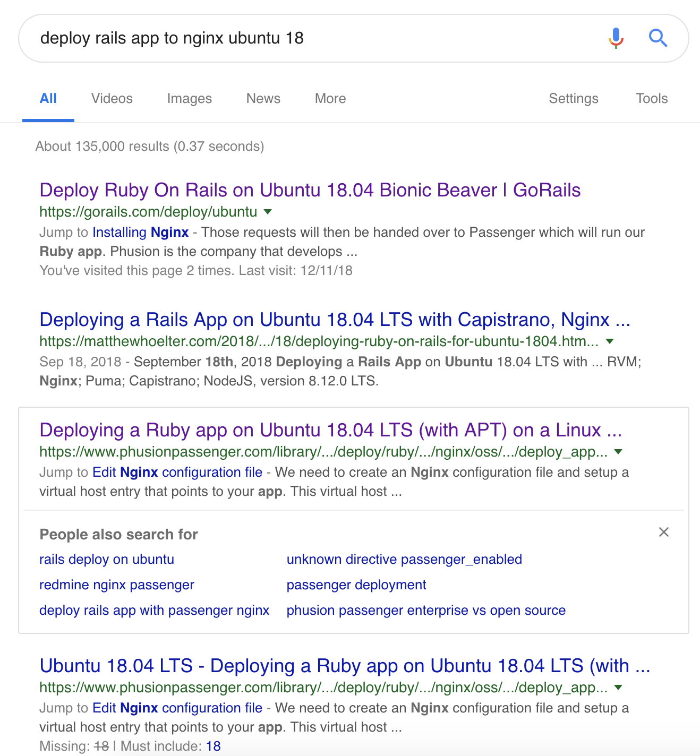This screenshot has height=756, width=700.
Task: Open Deploy Ruby On Rails GoRails result
Action: click(310, 190)
